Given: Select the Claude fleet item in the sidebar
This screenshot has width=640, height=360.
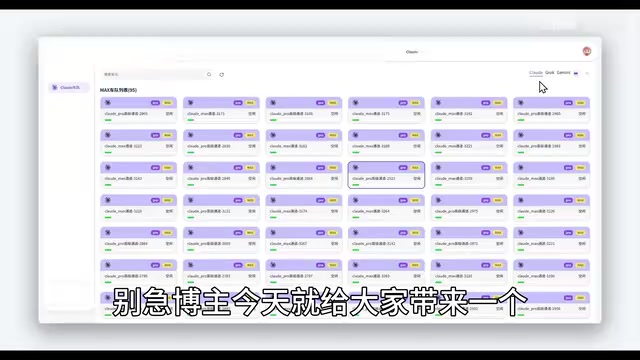Looking at the screenshot, I should click(x=69, y=87).
